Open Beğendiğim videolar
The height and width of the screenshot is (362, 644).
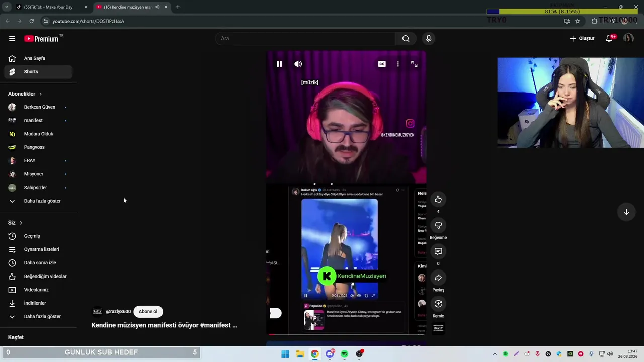38,276
